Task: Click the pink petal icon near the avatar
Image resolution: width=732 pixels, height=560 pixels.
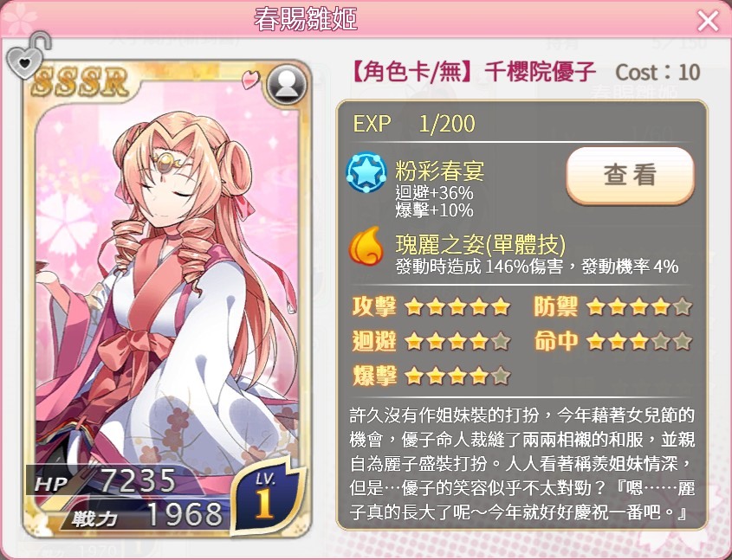Action: 250,80
